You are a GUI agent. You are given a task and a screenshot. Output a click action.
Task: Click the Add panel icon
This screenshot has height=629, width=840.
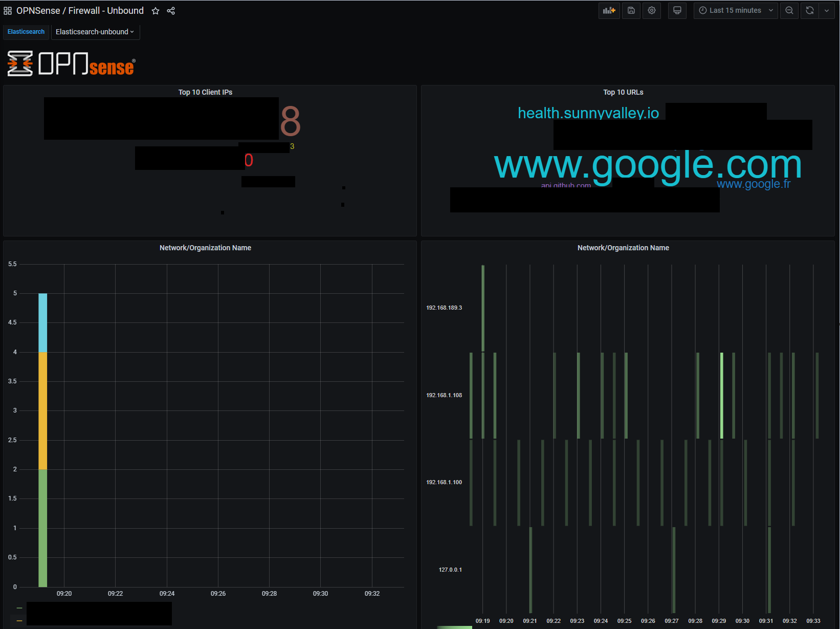(x=609, y=10)
